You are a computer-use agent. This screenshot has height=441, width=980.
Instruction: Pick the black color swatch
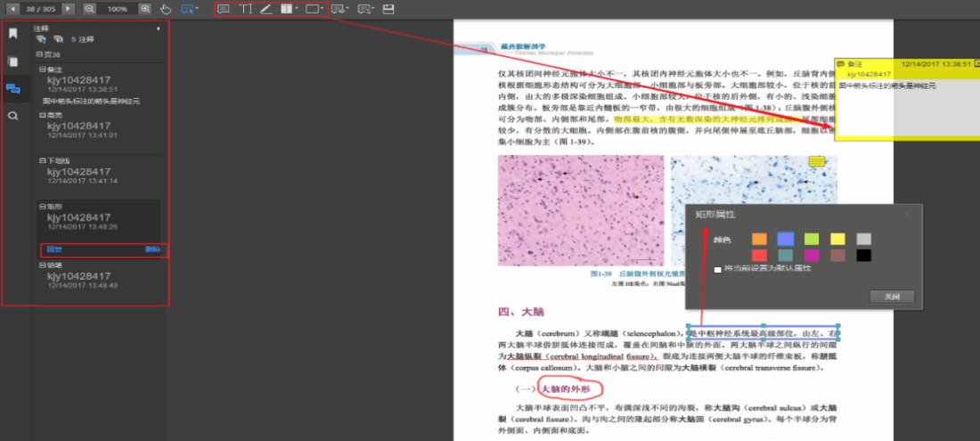tap(863, 256)
